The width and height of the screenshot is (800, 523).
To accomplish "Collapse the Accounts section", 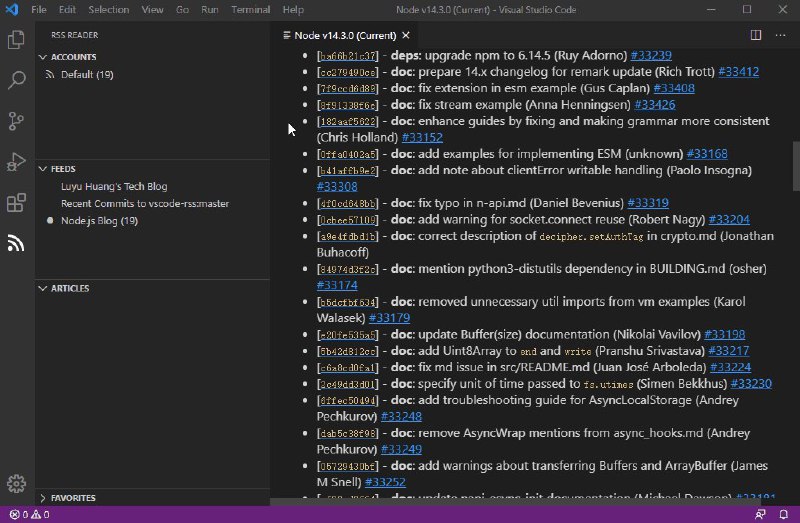I will 74,57.
